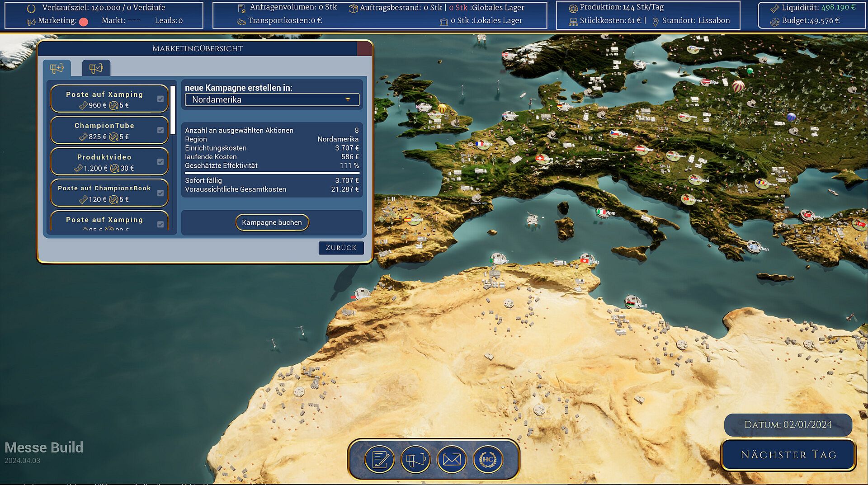The width and height of the screenshot is (868, 485).
Task: Open the mail envelope icon
Action: pos(452,460)
